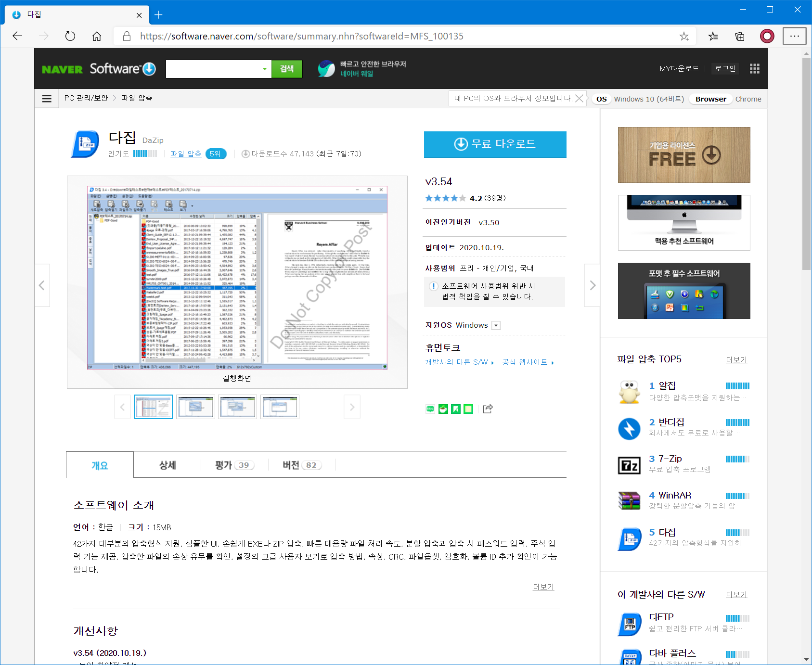Image resolution: width=812 pixels, height=665 pixels.
Task: Open the 파일 압축 category link
Action: pyautogui.click(x=186, y=153)
